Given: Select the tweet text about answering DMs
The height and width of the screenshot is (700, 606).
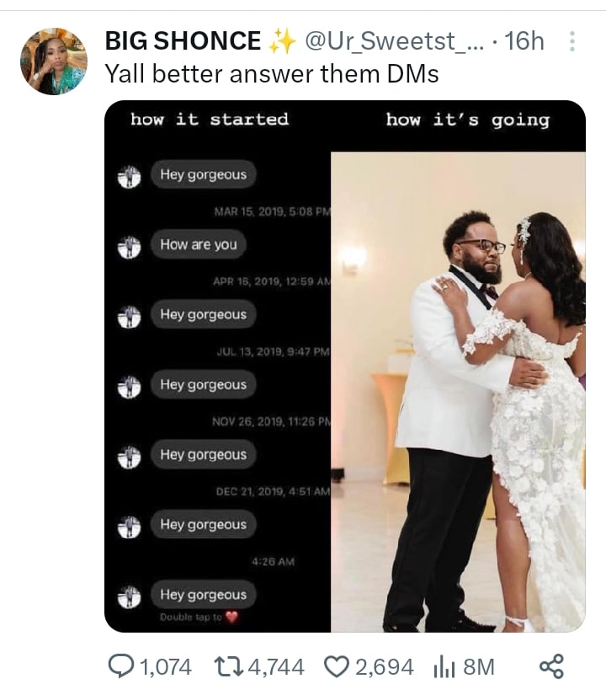Looking at the screenshot, I should 271,74.
